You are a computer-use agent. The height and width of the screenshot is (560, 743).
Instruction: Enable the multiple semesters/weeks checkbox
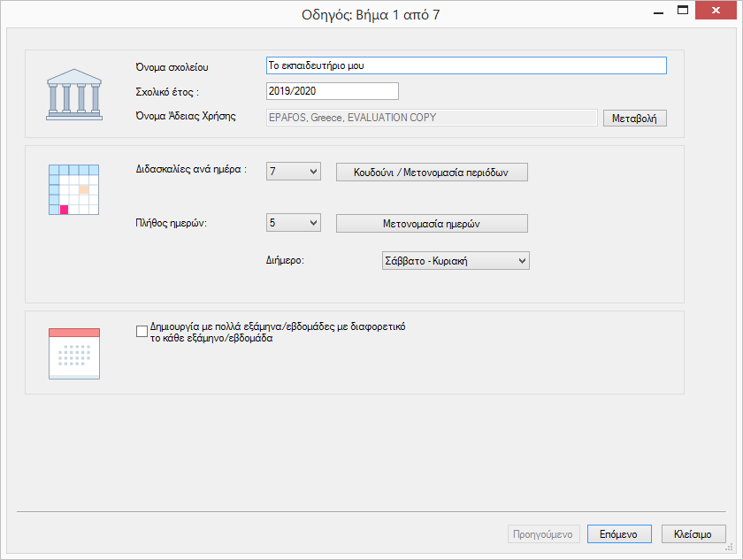point(142,331)
